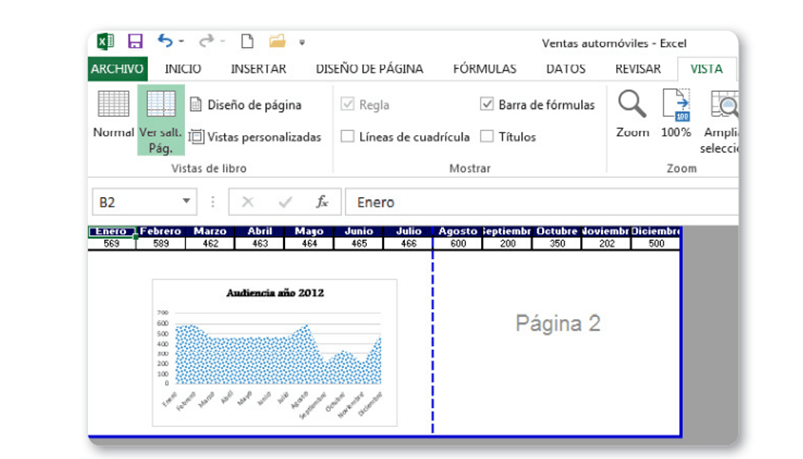Click the Audiencia año 2012 chart
Viewport: 803px width, 459px height.
(x=274, y=353)
